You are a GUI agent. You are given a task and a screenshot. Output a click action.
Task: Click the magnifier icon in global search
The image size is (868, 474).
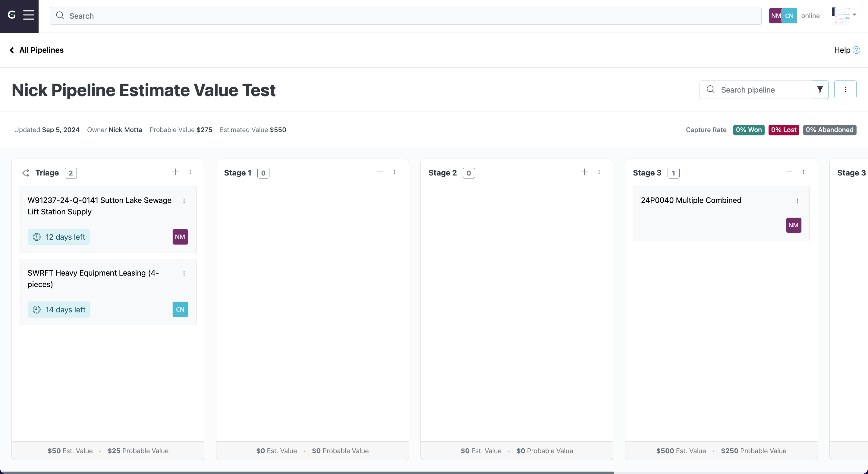60,15
